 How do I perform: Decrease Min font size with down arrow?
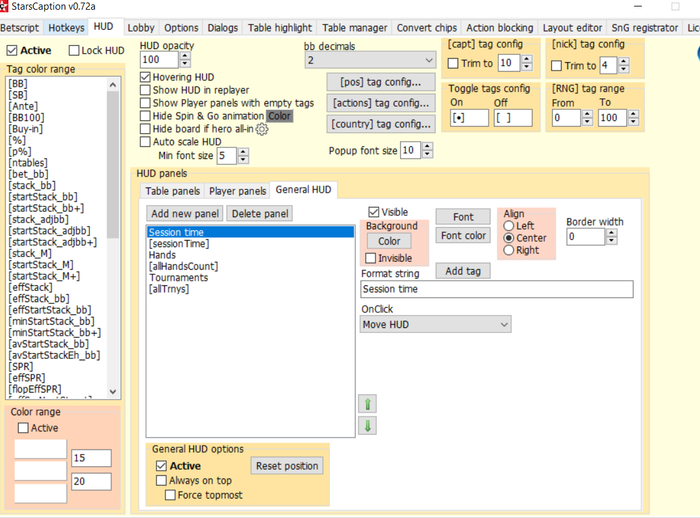(x=244, y=160)
